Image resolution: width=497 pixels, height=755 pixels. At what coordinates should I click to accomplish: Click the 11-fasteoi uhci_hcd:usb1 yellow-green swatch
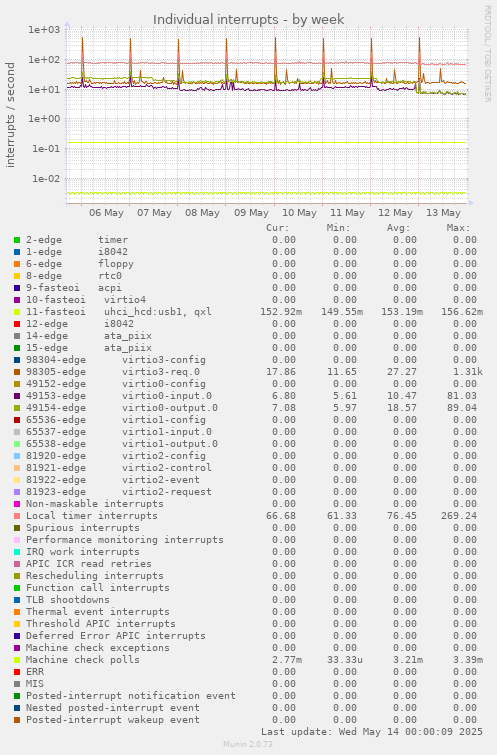pos(17,312)
